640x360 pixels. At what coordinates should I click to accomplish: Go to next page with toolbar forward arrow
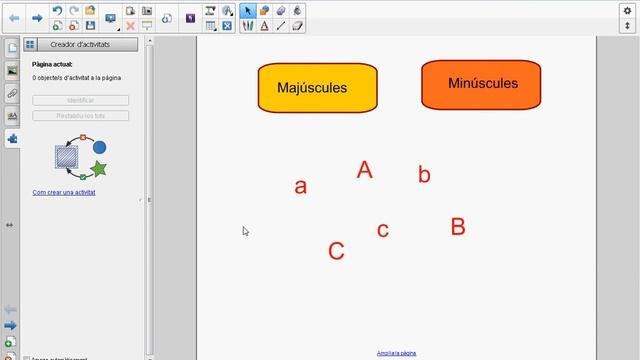coord(37,18)
